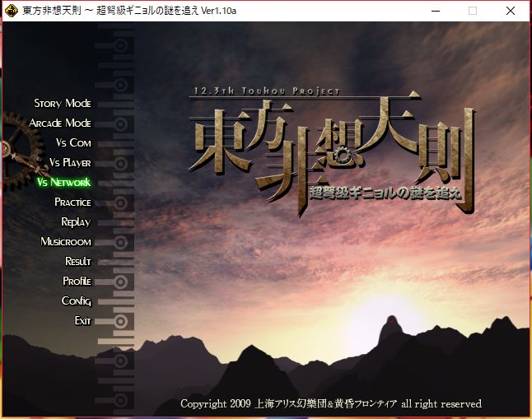Click the kanji title logo 東方非想天則
This screenshot has width=532, height=419.
(333, 152)
